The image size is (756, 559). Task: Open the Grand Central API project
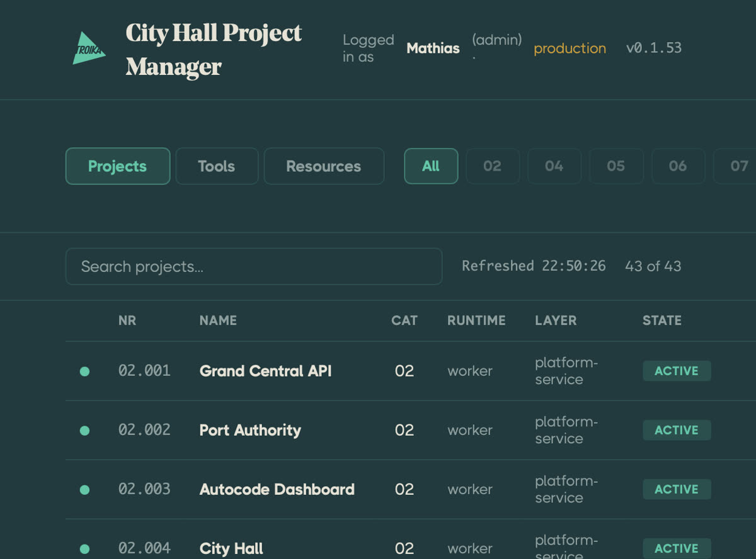(265, 371)
